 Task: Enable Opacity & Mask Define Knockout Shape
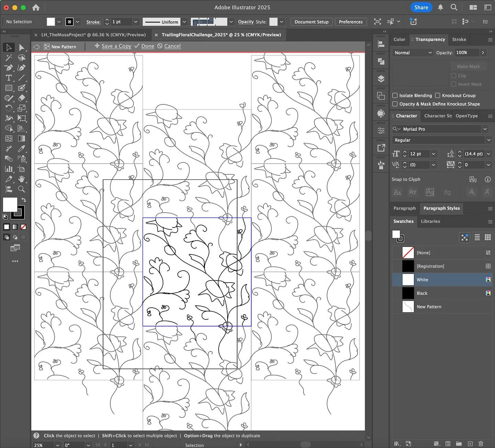click(x=395, y=104)
